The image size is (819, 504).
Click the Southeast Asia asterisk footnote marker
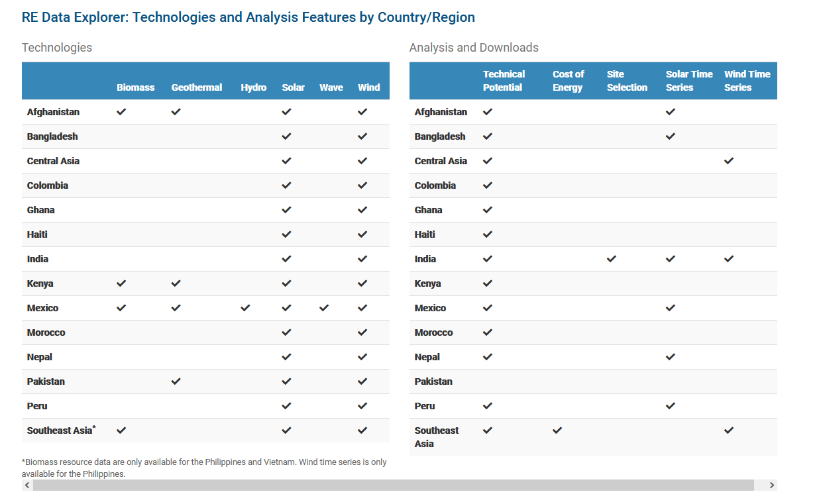tap(95, 427)
